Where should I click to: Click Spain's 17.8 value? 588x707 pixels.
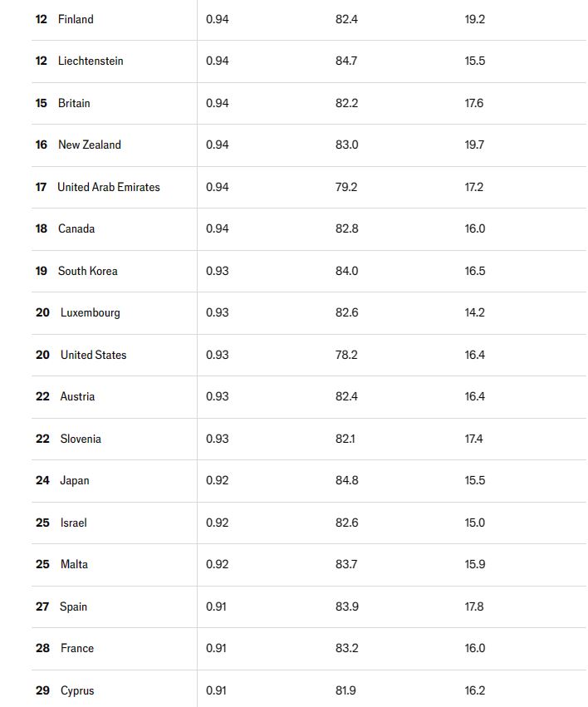click(x=474, y=606)
